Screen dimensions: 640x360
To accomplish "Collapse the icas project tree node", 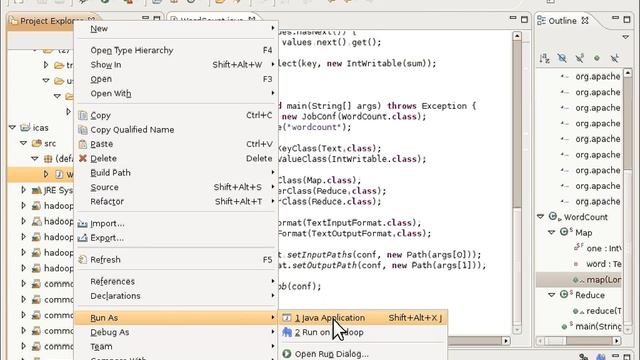I will click(12, 127).
